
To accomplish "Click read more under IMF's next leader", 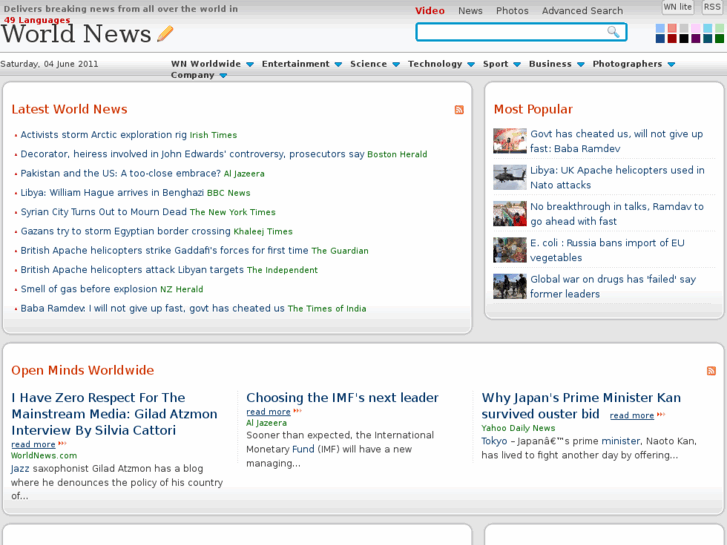I will point(268,412).
